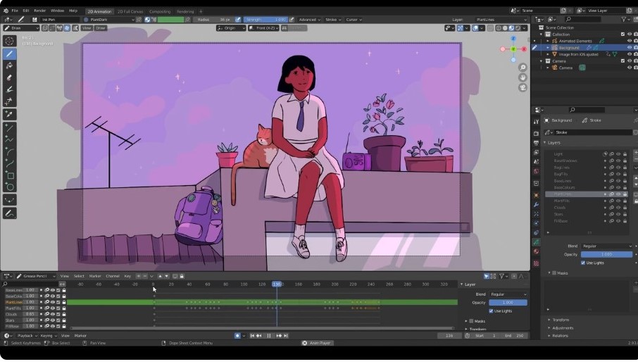
Task: Open the Advanced brush settings dropdown
Action: [x=310, y=20]
